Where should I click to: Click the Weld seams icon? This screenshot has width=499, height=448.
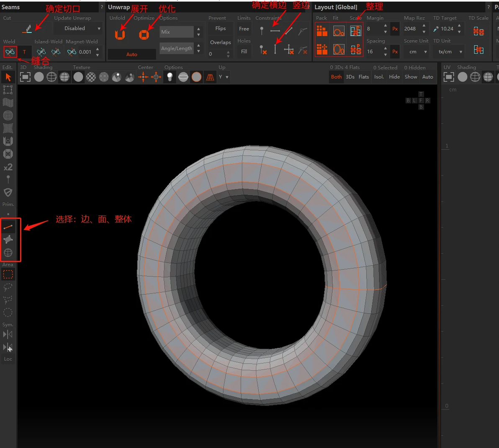[10, 52]
